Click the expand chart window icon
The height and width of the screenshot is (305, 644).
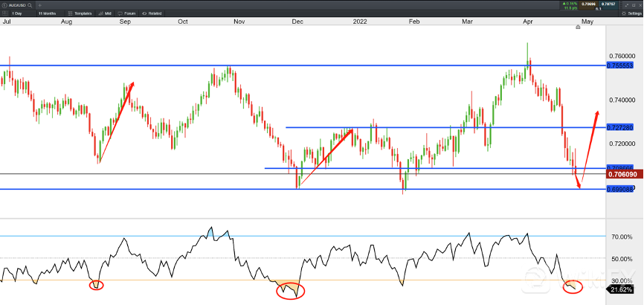pos(625,4)
